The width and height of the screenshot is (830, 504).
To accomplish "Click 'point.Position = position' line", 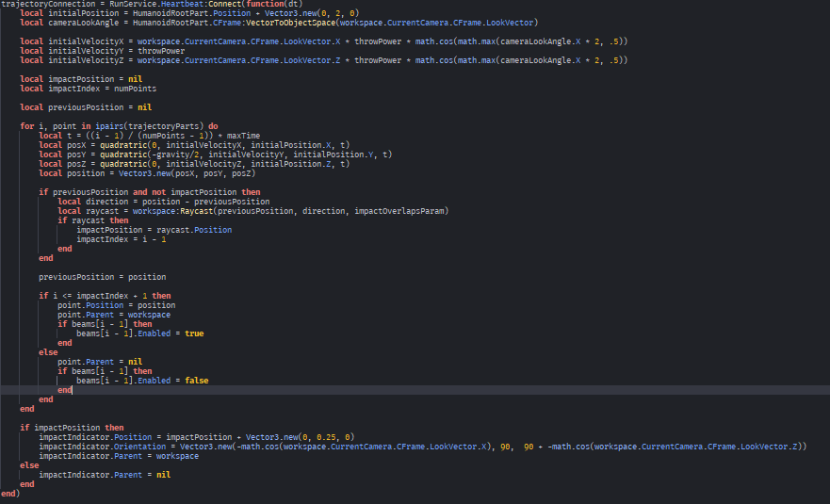I will (117, 305).
